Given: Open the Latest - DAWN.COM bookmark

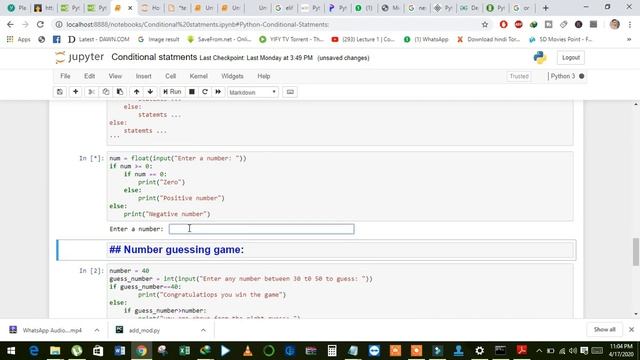Looking at the screenshot, I should 98,40.
